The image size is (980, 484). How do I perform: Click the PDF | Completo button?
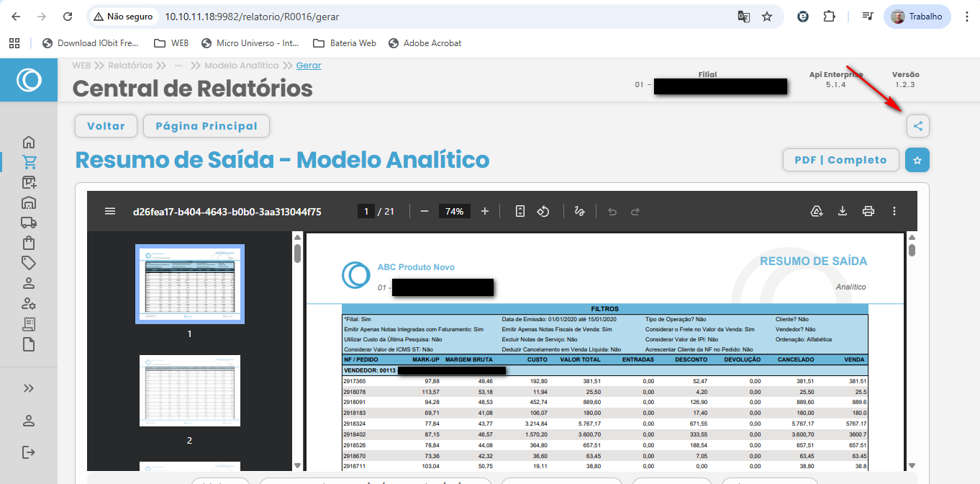point(840,160)
